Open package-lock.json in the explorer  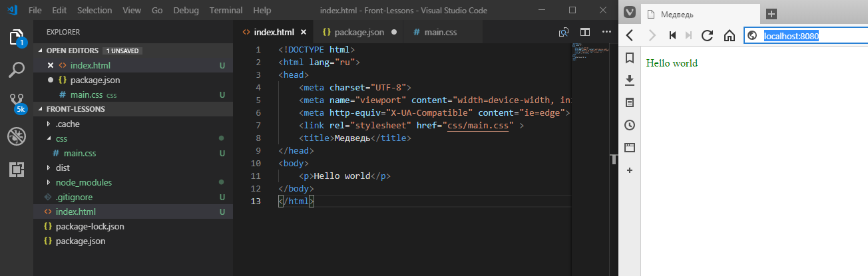click(90, 226)
